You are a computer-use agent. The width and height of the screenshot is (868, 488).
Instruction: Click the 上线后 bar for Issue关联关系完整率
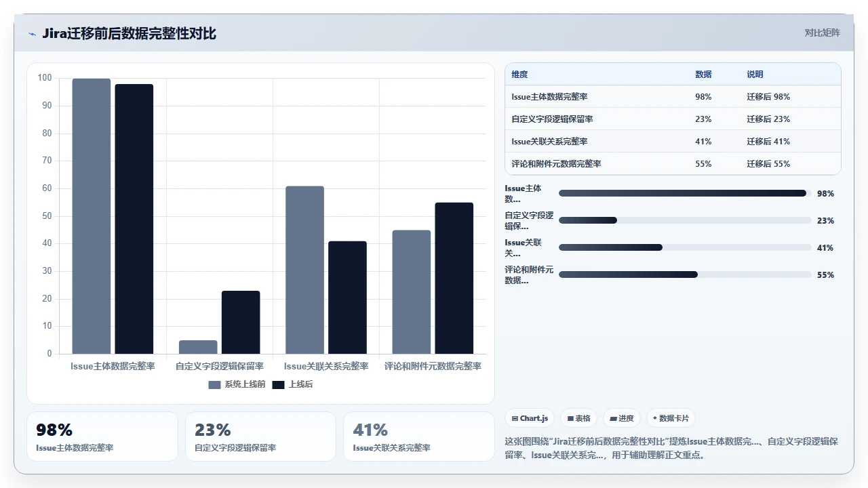click(347, 298)
